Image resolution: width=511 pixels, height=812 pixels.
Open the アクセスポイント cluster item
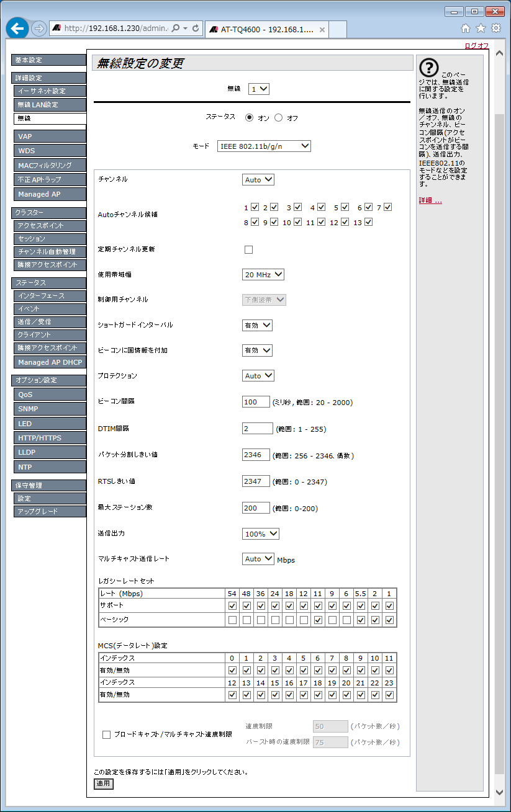[x=50, y=226]
